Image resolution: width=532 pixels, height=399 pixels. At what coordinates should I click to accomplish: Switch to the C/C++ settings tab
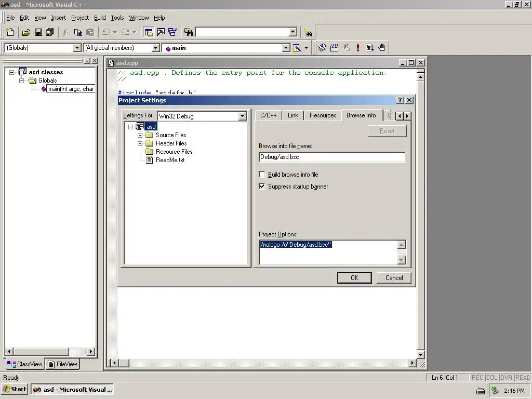click(x=269, y=115)
